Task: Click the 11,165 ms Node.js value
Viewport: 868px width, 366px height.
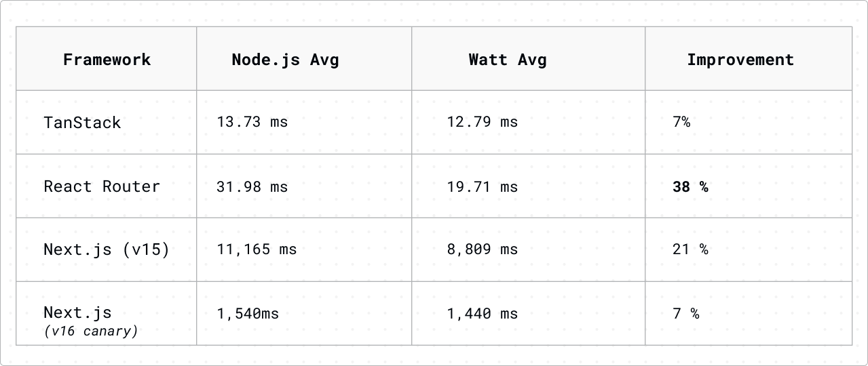Action: 257,249
